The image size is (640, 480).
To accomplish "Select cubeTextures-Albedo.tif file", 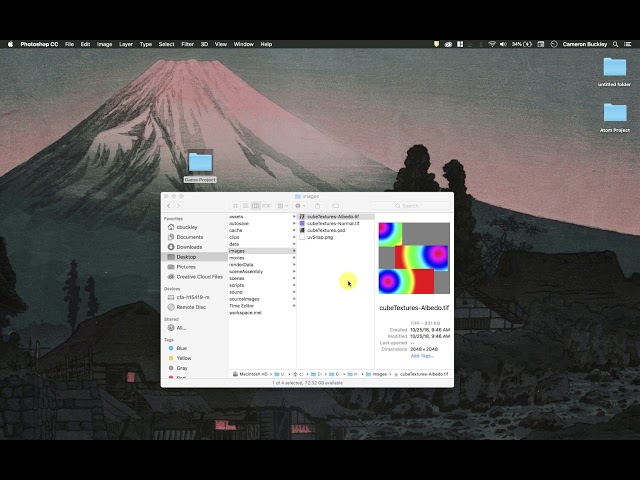I will [x=336, y=217].
